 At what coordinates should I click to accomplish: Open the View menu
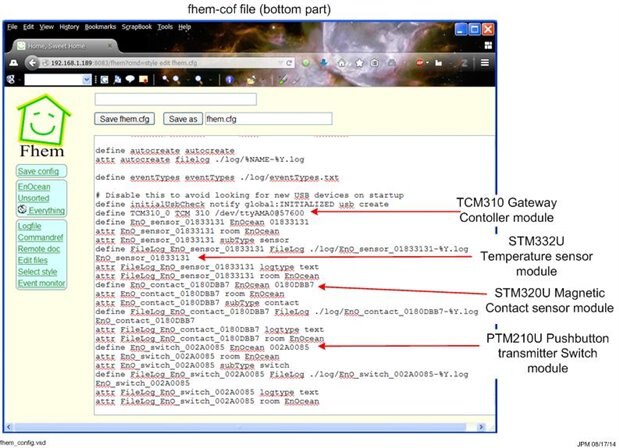(46, 27)
